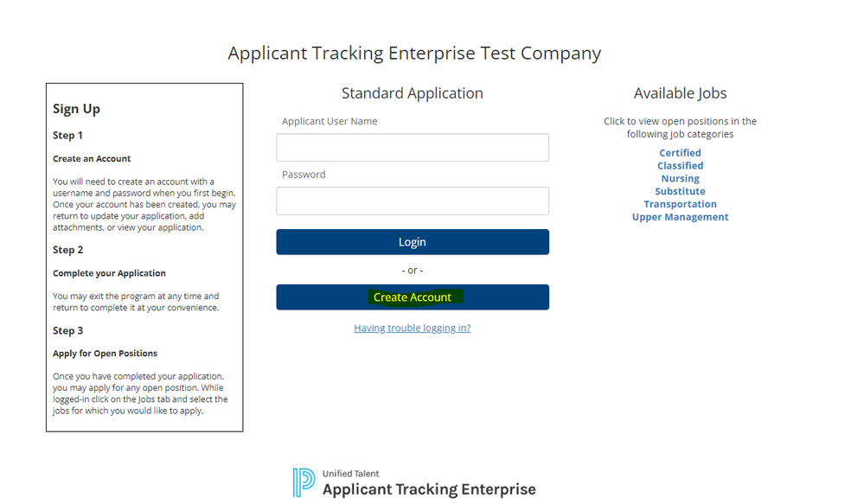
Task: View Upper Management positions
Action: (680, 218)
